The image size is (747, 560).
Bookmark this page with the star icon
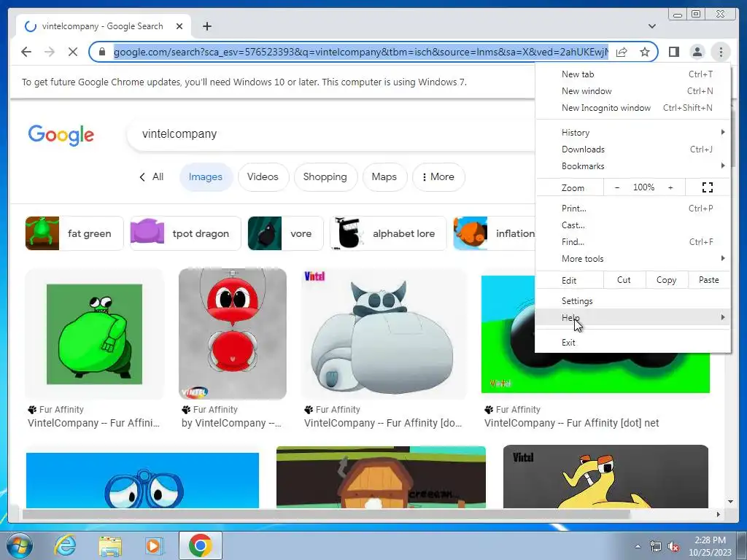(645, 52)
